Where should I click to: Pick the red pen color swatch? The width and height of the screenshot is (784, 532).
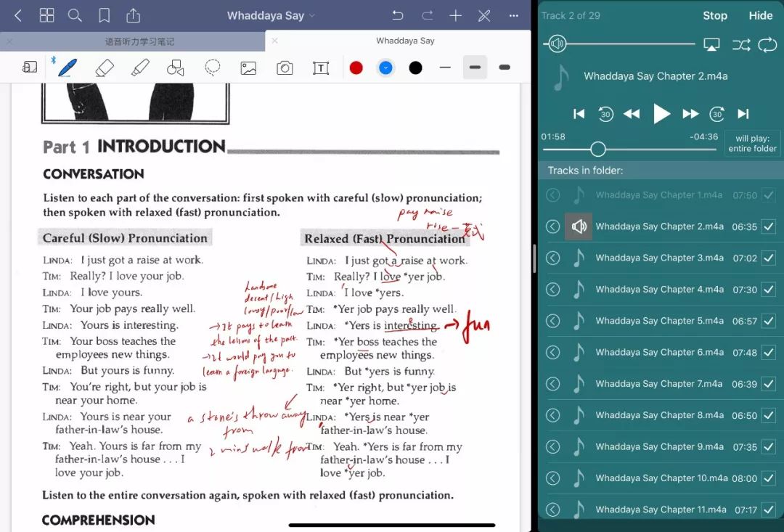pos(356,67)
